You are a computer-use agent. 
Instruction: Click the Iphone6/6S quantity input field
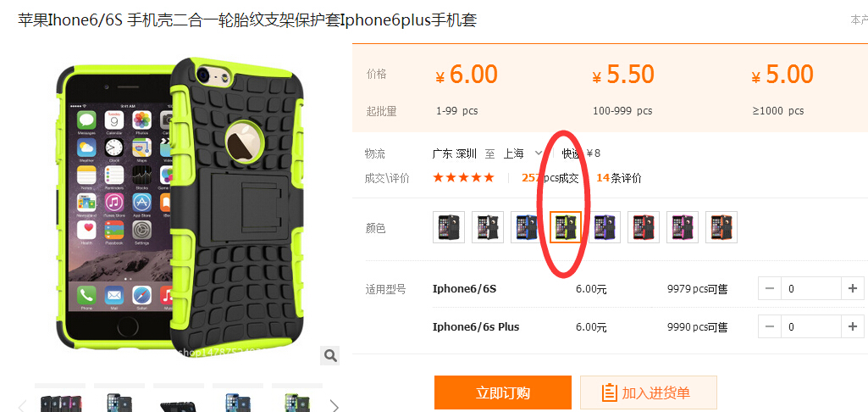(x=811, y=289)
